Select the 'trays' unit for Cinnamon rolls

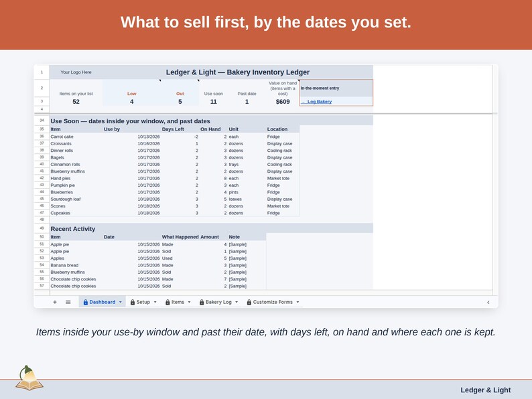(x=247, y=165)
